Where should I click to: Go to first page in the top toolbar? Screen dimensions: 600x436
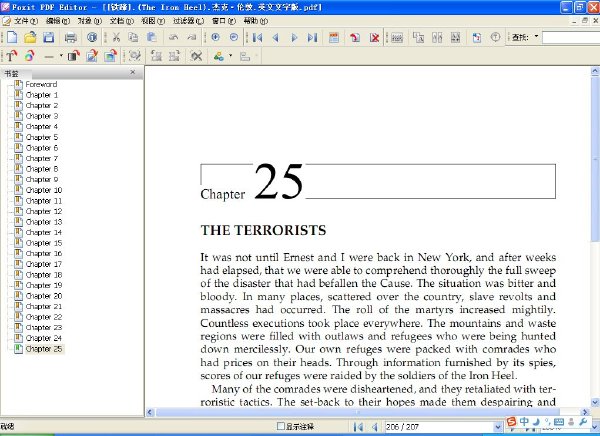(258, 37)
